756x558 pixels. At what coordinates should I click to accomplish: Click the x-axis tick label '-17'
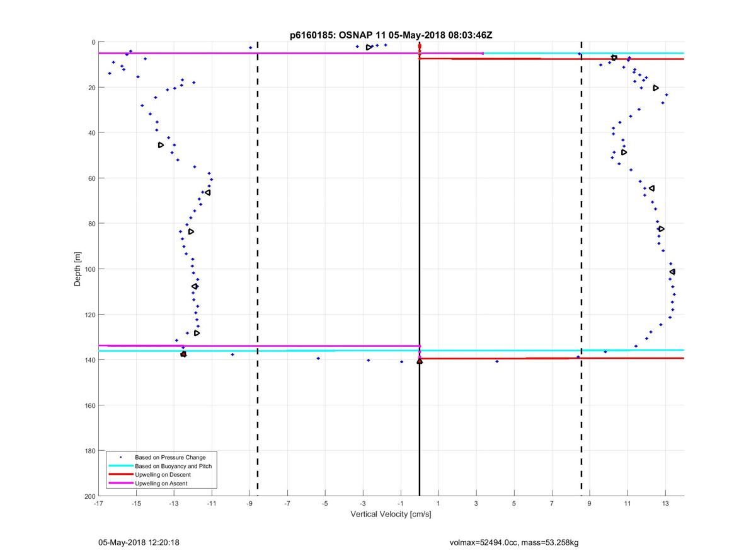[98, 503]
